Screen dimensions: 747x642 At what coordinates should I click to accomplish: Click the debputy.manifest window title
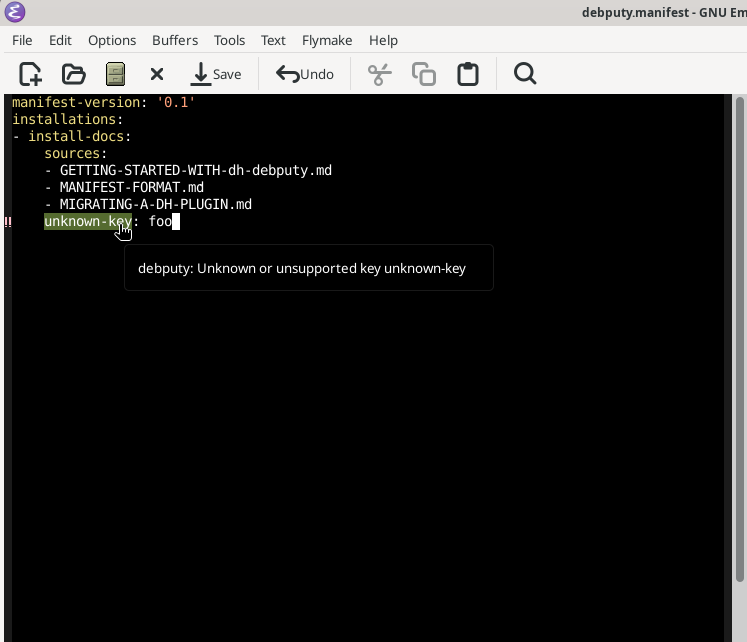(x=664, y=12)
